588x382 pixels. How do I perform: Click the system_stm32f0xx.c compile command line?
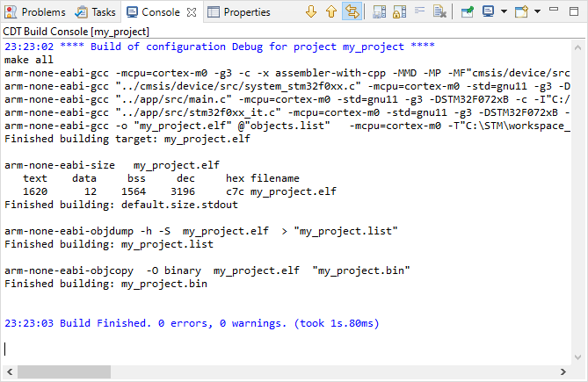pyautogui.click(x=287, y=87)
